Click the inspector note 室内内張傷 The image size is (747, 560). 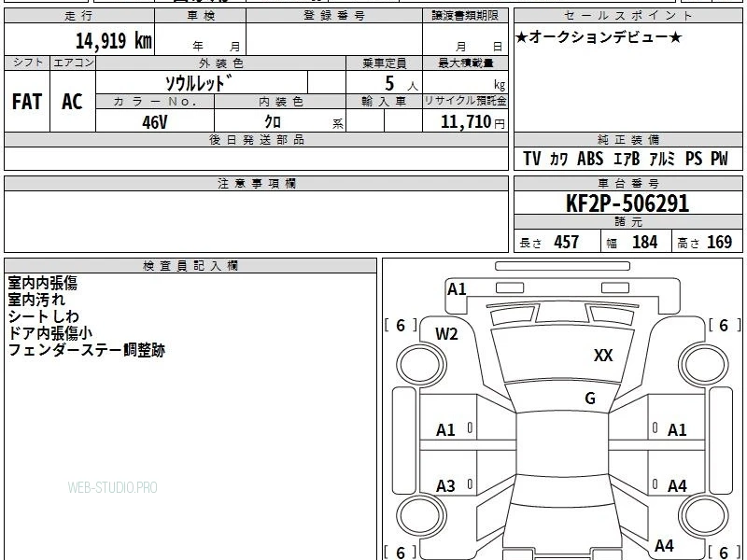42,284
